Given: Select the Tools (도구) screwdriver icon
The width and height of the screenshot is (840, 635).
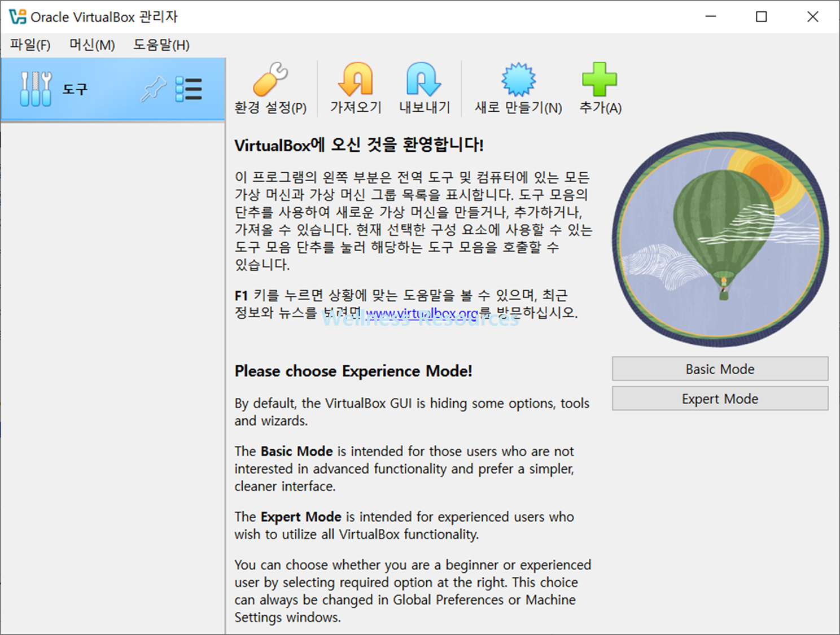Looking at the screenshot, I should [x=36, y=89].
